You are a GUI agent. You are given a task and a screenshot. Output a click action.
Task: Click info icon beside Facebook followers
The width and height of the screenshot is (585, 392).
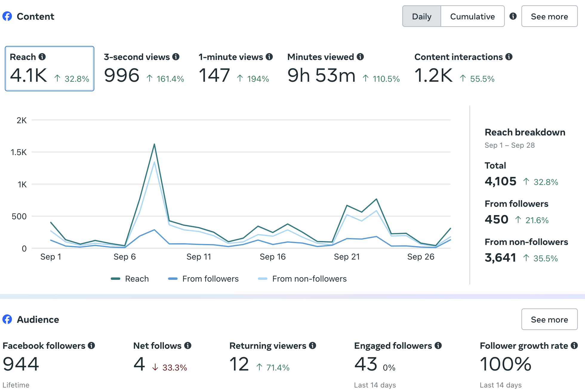pos(91,345)
